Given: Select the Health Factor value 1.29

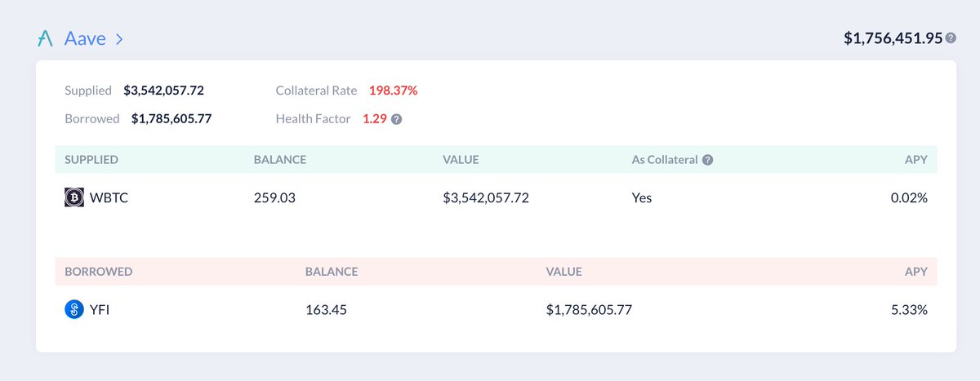Looking at the screenshot, I should tap(374, 119).
